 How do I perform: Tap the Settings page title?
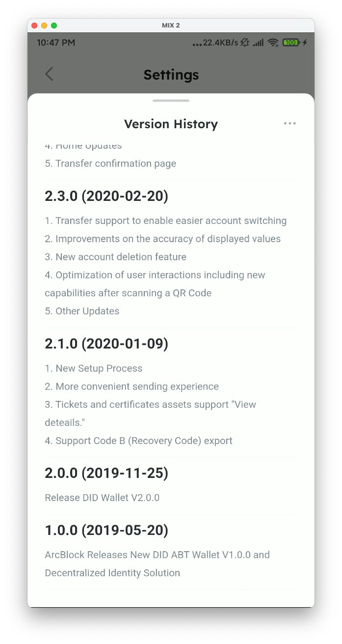click(171, 75)
